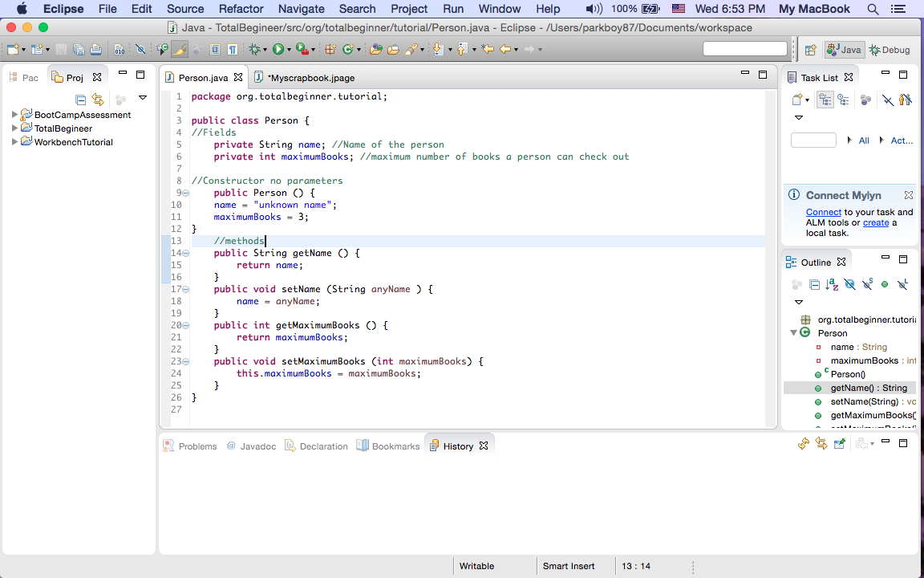The width and height of the screenshot is (924, 578).
Task: Toggle Link with Editor in Project Explorer
Action: click(98, 100)
